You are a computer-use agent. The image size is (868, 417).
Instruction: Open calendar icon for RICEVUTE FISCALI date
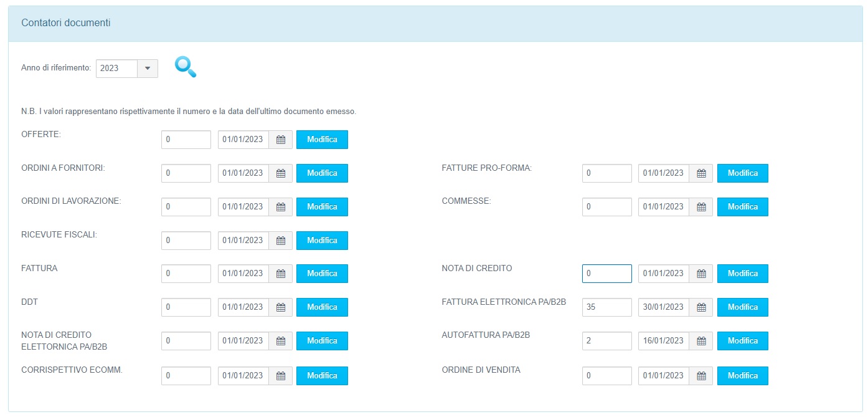click(281, 241)
